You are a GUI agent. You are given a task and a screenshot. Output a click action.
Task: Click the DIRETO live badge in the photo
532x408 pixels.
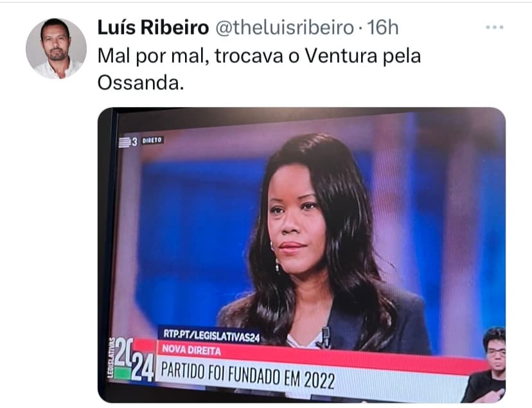click(x=152, y=141)
